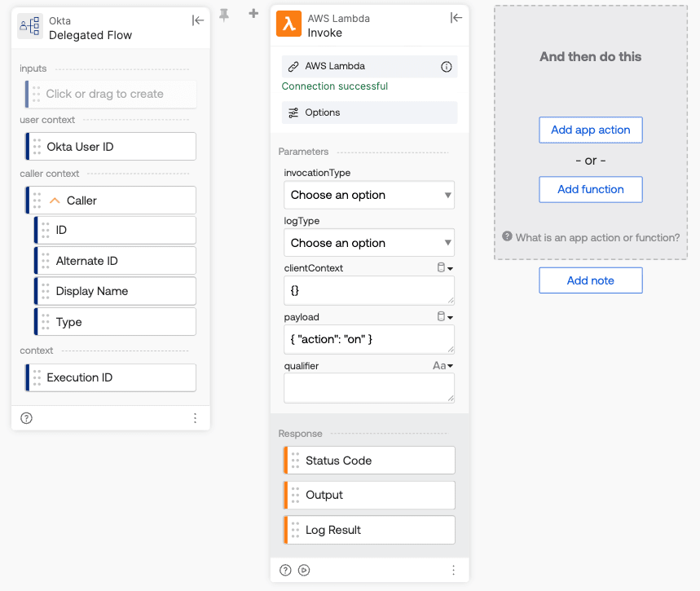700x591 pixels.
Task: Click the Delegated Flow card title
Action: (x=90, y=35)
